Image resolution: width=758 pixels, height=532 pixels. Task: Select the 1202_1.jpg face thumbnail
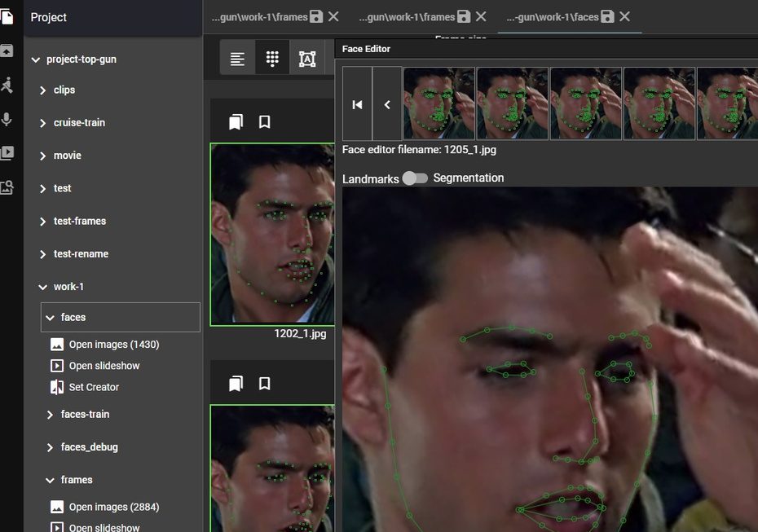pyautogui.click(x=273, y=235)
